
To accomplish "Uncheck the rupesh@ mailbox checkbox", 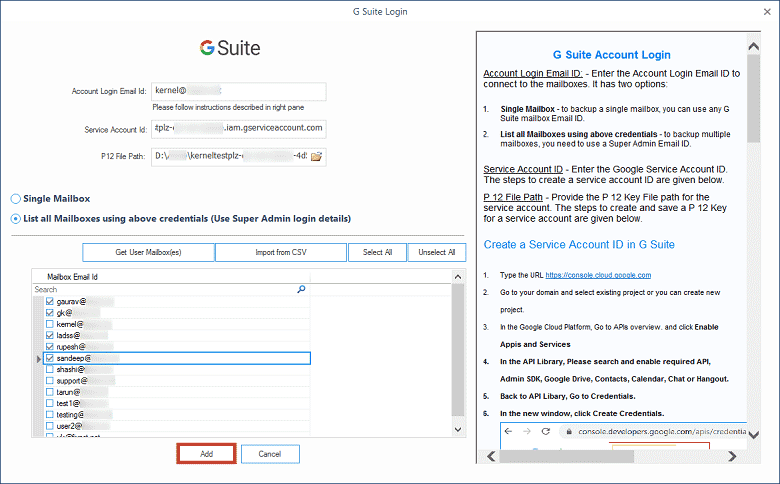I will [50, 347].
